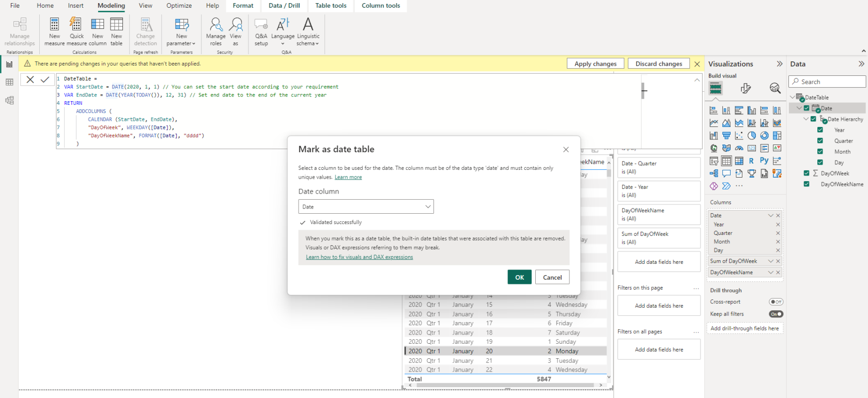Select the Decomposition tree visual
868x398 pixels.
point(714,173)
